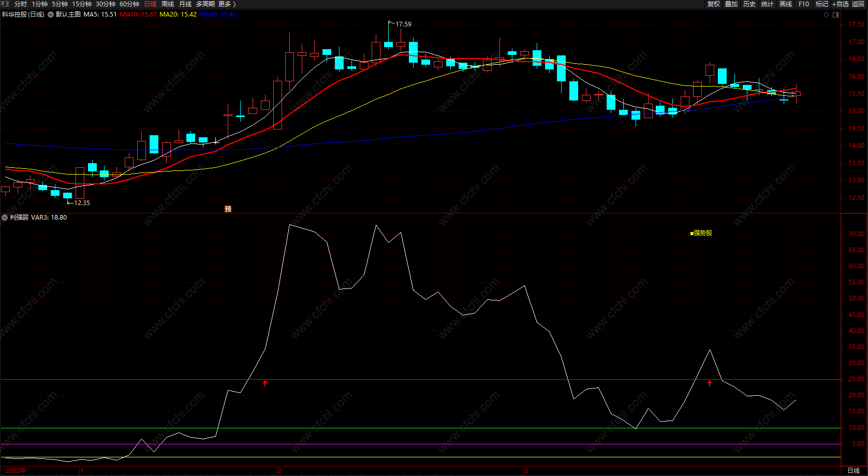The height and width of the screenshot is (476, 868).
Task: Add stock via +自选 button
Action: click(x=841, y=4)
